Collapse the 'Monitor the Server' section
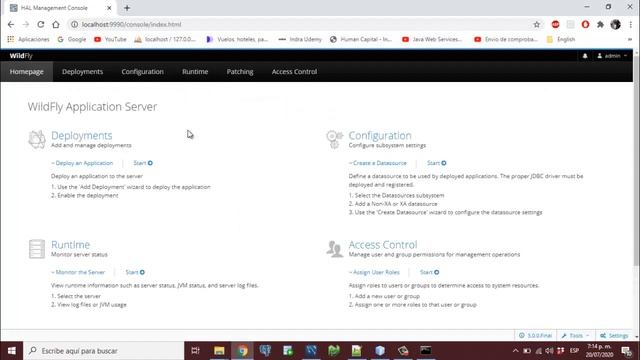This screenshot has height=360, width=640. tap(78, 272)
